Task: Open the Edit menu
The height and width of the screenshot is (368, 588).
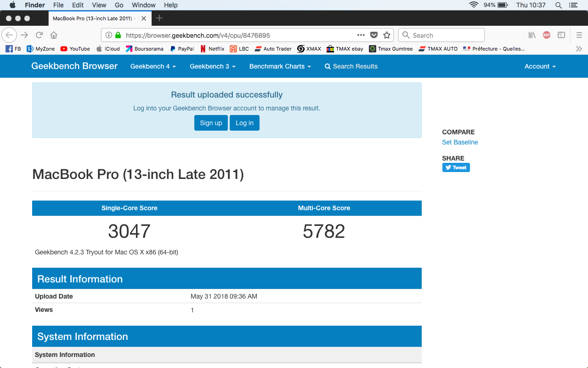Action: coord(78,5)
